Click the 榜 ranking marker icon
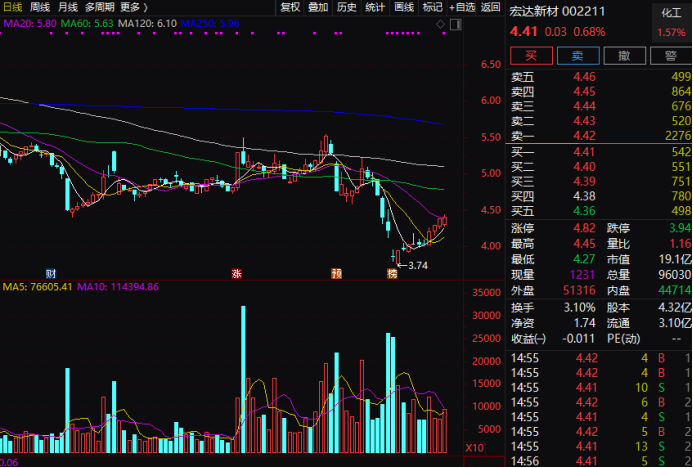The height and width of the screenshot is (468, 693). [x=393, y=273]
